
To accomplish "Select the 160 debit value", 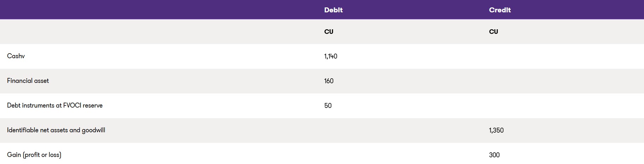I will click(329, 81).
